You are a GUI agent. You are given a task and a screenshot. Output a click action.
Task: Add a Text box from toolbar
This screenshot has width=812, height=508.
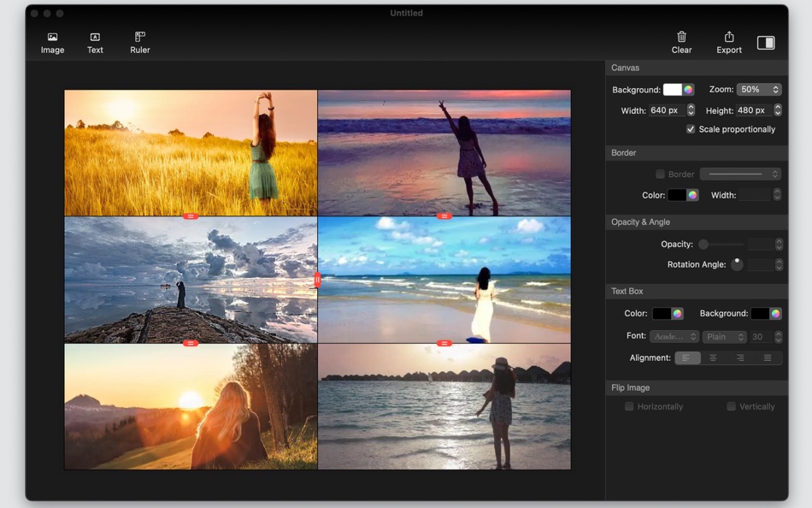click(x=95, y=43)
